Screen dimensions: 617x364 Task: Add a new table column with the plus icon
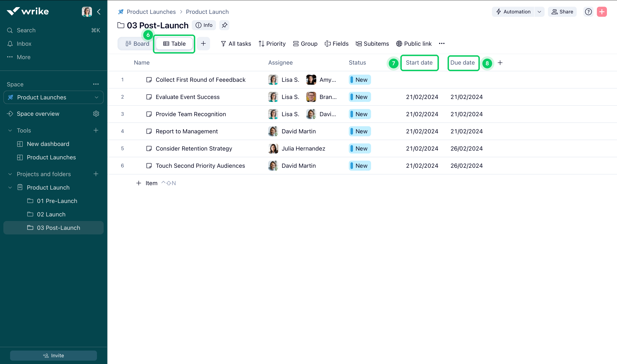[x=500, y=63]
